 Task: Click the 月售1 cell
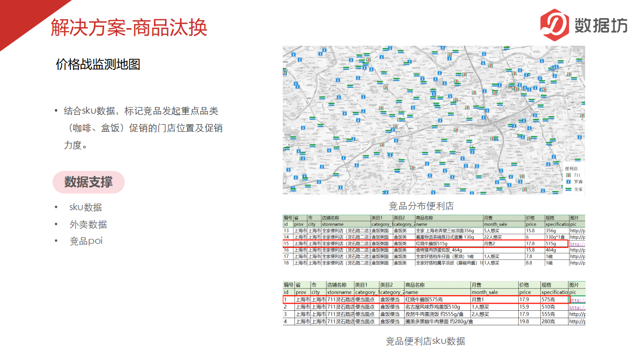495,299
